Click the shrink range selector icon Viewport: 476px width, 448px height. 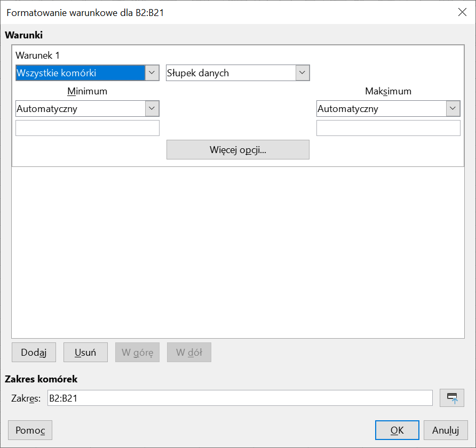click(452, 398)
